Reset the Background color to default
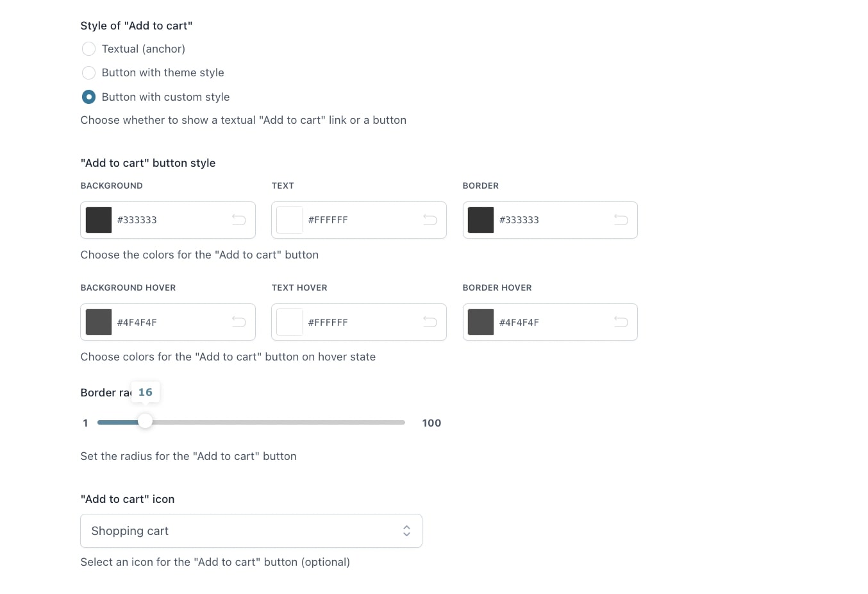This screenshot has width=868, height=594. tap(238, 220)
